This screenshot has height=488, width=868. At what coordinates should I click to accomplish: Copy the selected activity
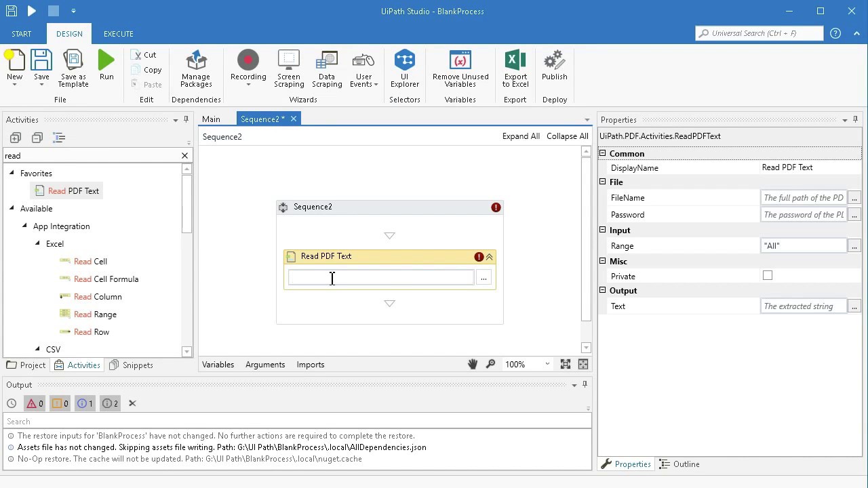pos(146,70)
